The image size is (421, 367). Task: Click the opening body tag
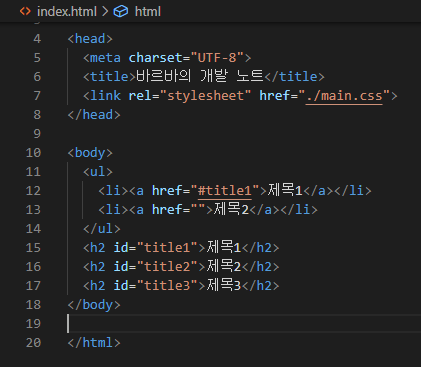coord(90,153)
